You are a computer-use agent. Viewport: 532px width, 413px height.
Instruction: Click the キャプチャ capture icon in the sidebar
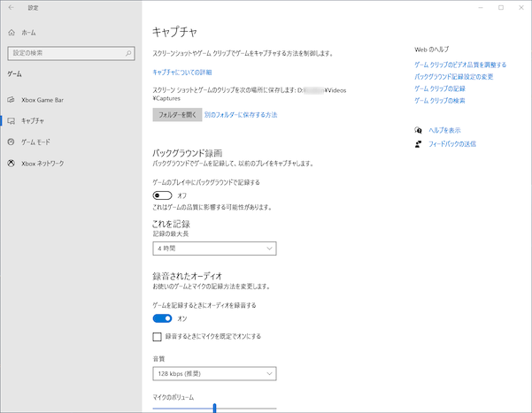11,120
